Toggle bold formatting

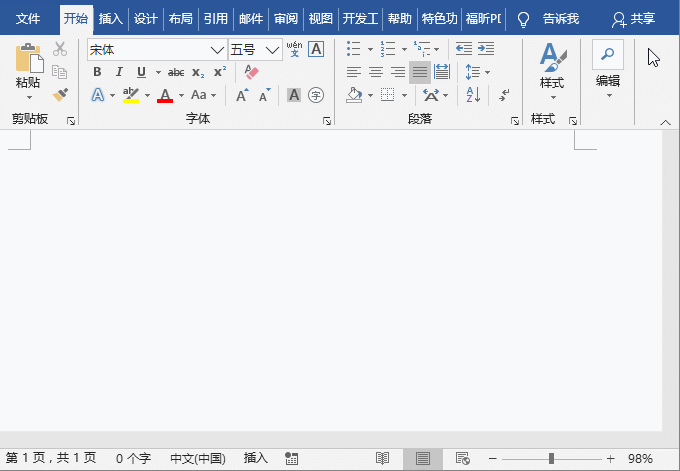(97, 72)
